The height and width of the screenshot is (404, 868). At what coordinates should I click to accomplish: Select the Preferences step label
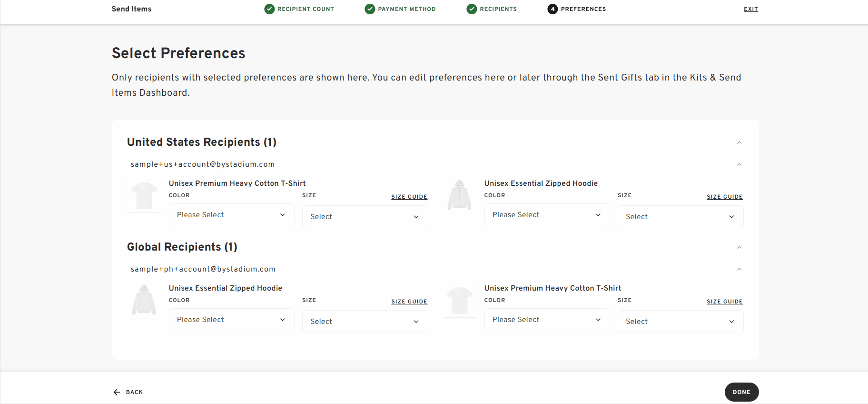click(583, 9)
